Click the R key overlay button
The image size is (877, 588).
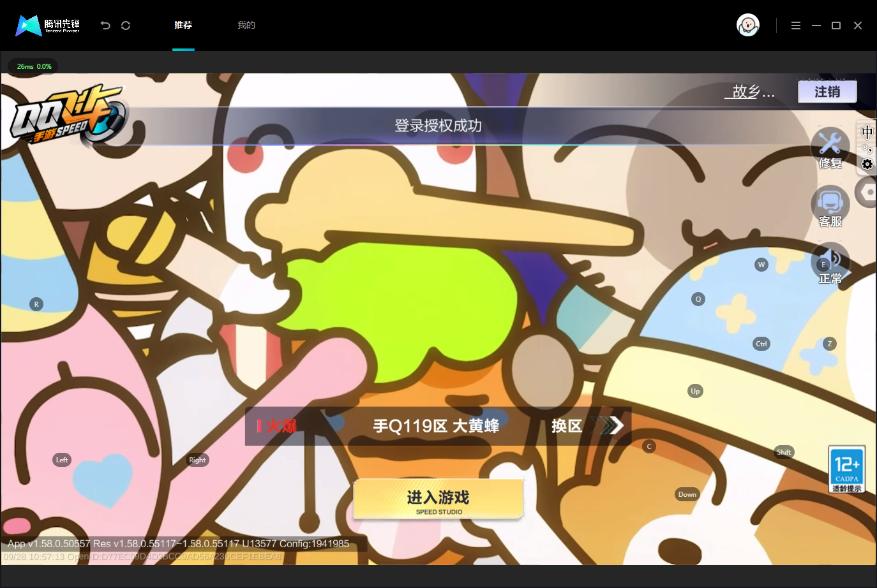pos(36,304)
